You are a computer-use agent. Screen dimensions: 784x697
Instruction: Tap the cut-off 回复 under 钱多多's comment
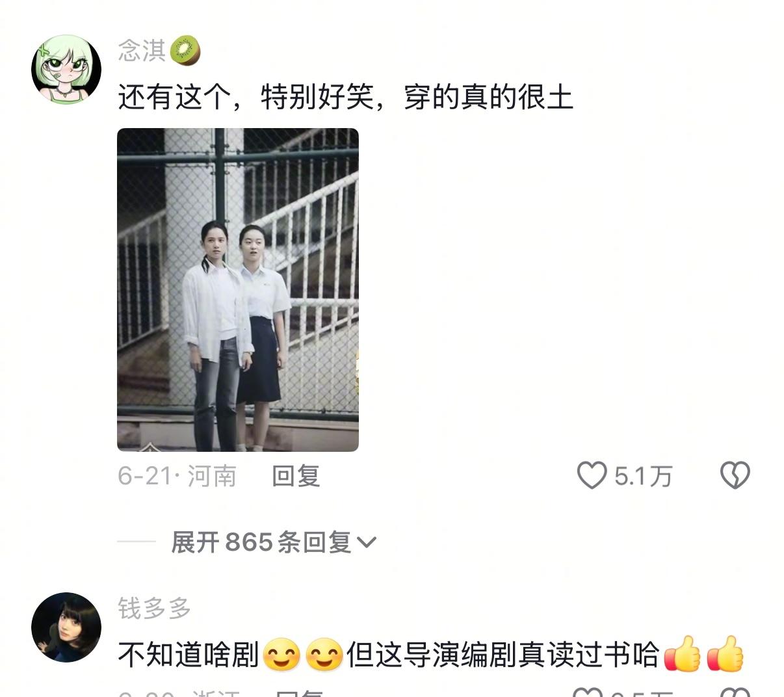pyautogui.click(x=299, y=692)
